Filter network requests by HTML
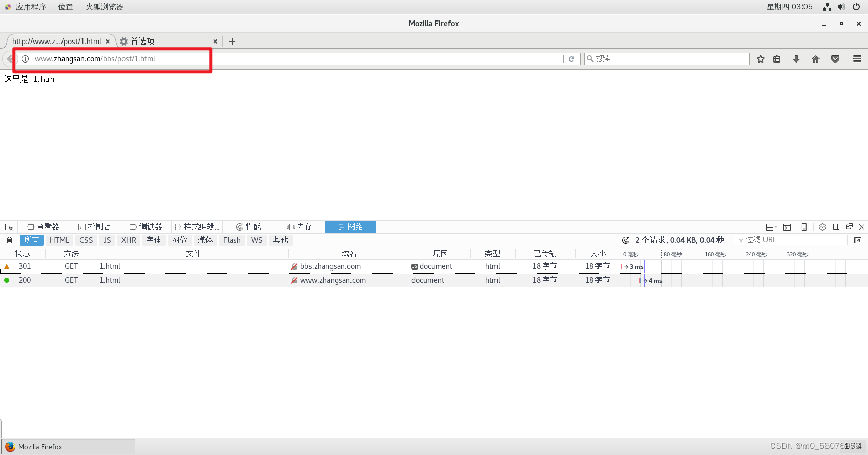Image resolution: width=868 pixels, height=455 pixels. 59,240
